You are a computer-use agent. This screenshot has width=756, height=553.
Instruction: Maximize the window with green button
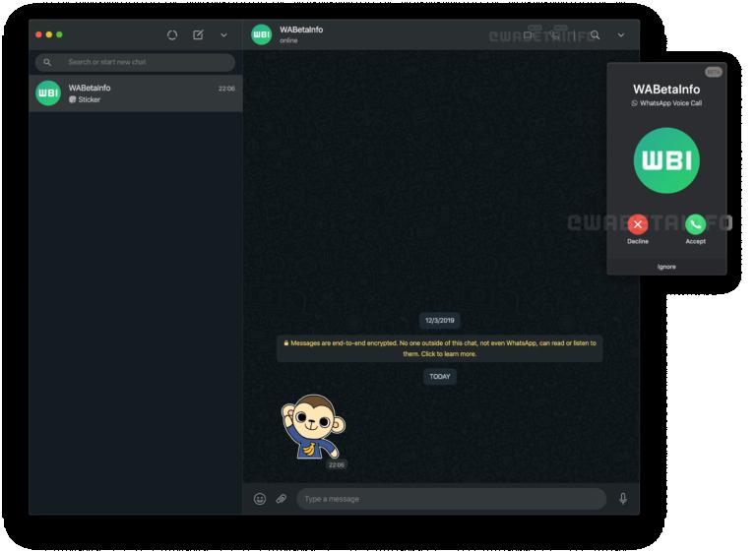tap(59, 34)
